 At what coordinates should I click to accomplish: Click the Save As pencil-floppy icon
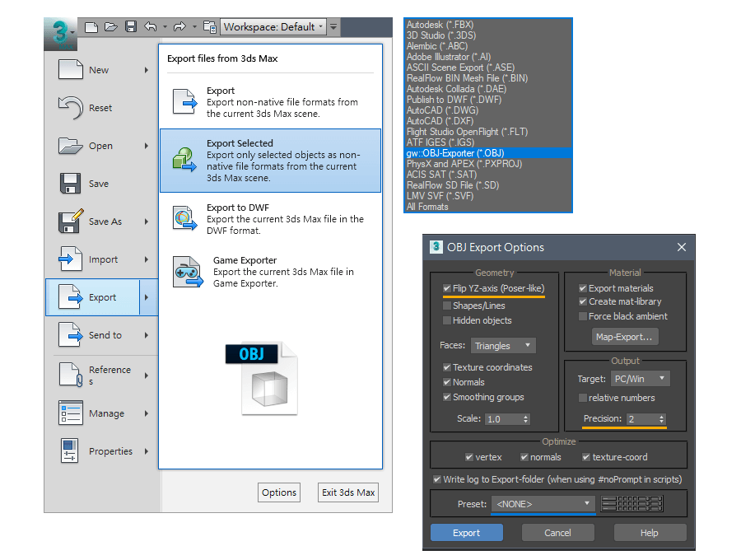71,222
